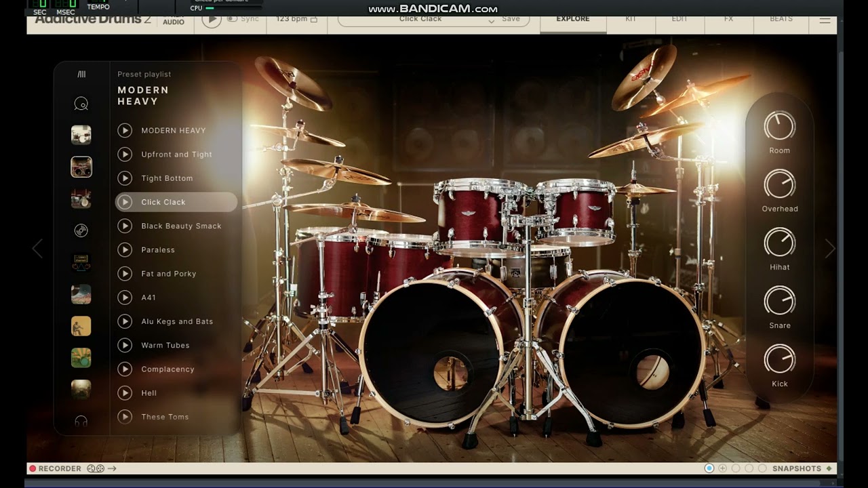This screenshot has width=868, height=488.
Task: Click the recorder loop icon beside RECORDER
Action: (96, 468)
